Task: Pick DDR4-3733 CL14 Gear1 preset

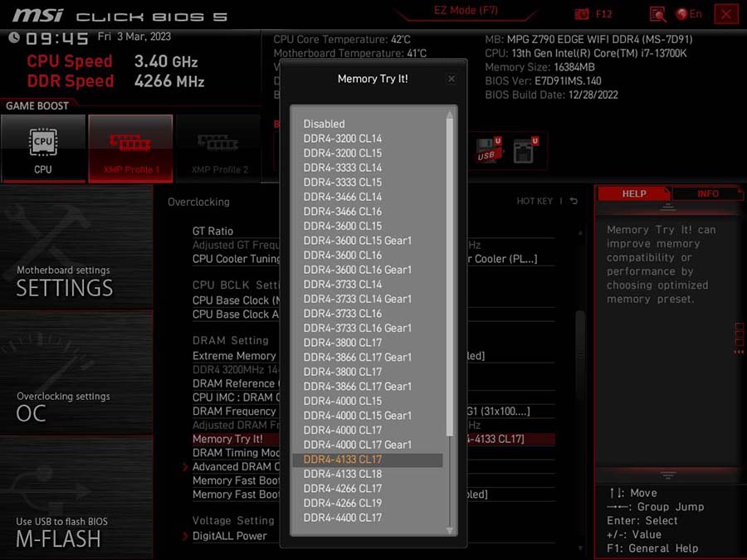Action: 357,299
